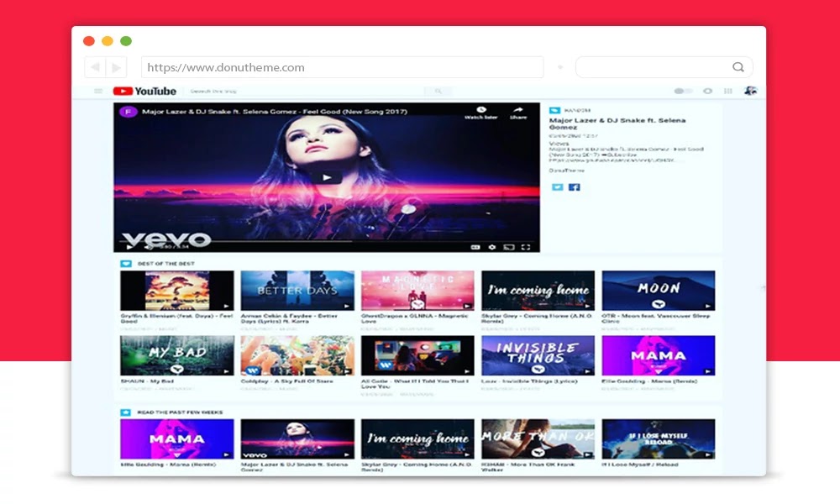Click the browser forward arrow button
Viewport: 840px width, 504px height.
coord(116,67)
